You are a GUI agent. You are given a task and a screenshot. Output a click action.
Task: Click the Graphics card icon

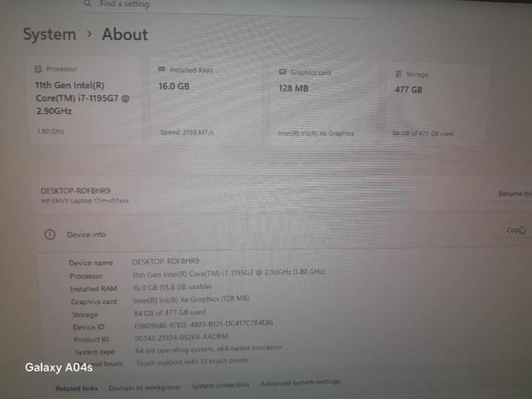click(283, 71)
